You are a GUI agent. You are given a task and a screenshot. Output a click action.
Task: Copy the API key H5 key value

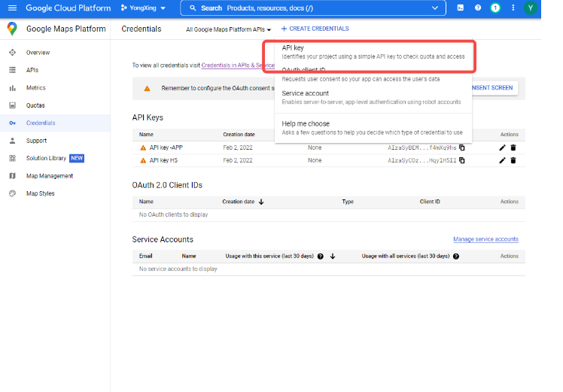[462, 160]
